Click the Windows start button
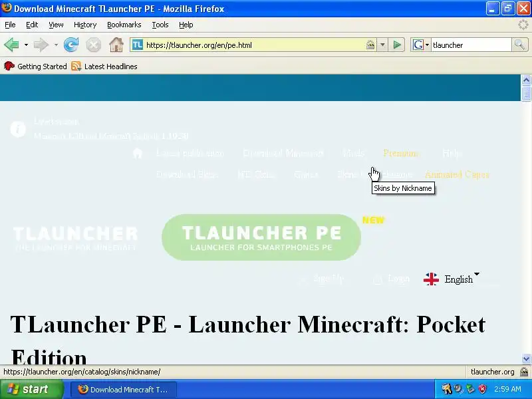 click(x=31, y=389)
